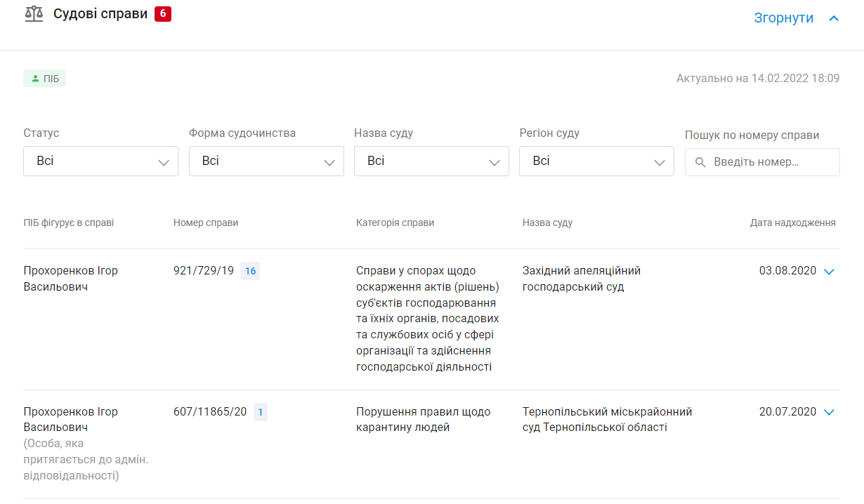Viewport: 864px width, 504px height.
Task: Open case number 921/729/19
Action: pyautogui.click(x=204, y=271)
